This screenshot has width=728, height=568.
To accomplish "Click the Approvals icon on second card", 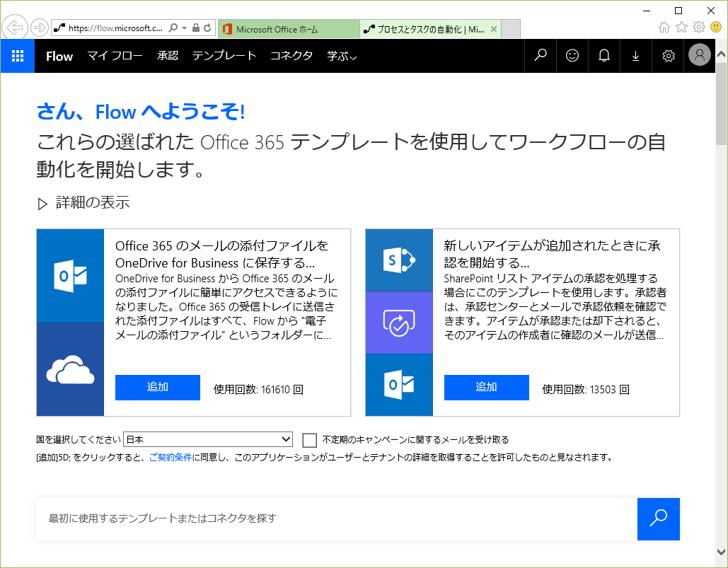I will click(399, 323).
